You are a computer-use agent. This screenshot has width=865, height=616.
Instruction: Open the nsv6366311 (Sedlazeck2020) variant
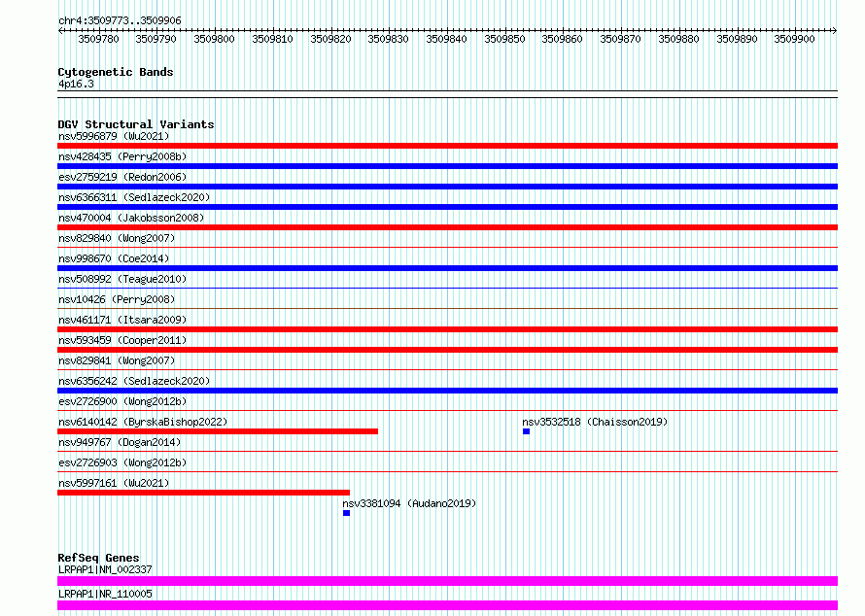134,197
